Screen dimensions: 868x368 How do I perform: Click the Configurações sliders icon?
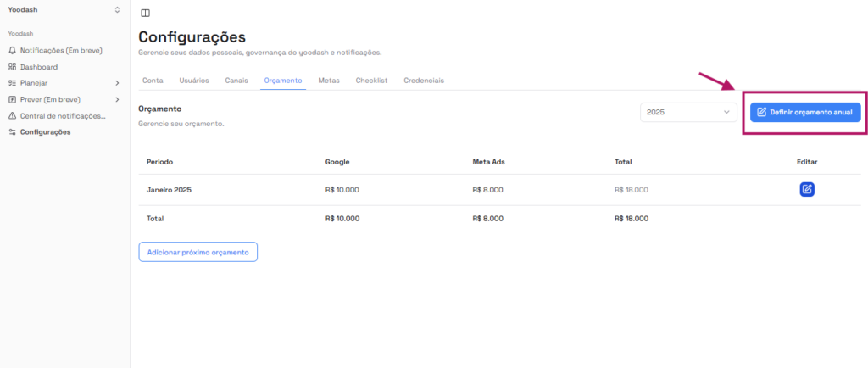pos(13,131)
